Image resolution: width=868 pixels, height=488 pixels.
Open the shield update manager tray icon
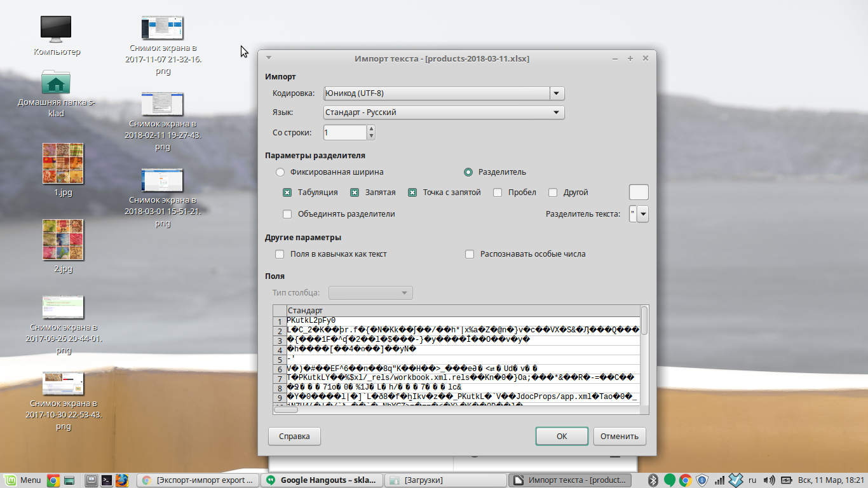[702, 480]
